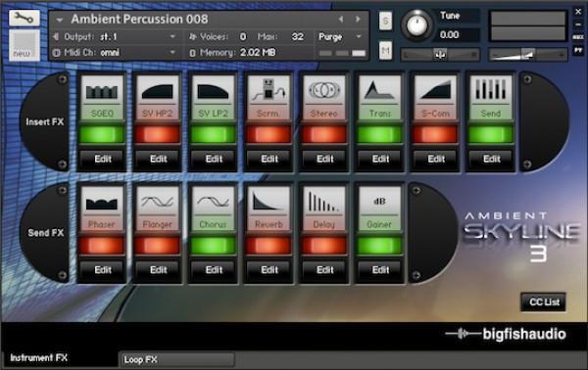Click the new instrument thumbnail
Viewport: 588px width, 370px height.
click(x=24, y=45)
